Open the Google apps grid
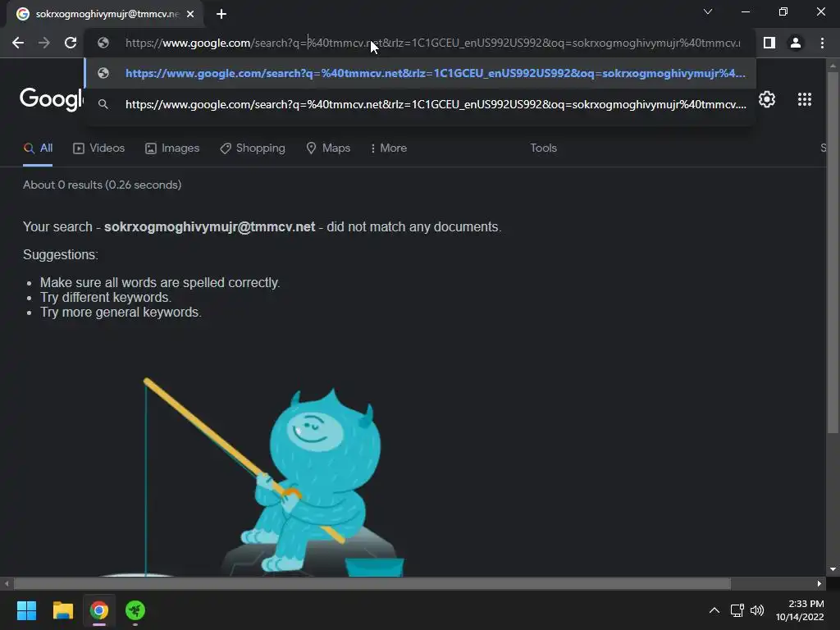Screen dimensions: 840x630 click(x=805, y=99)
